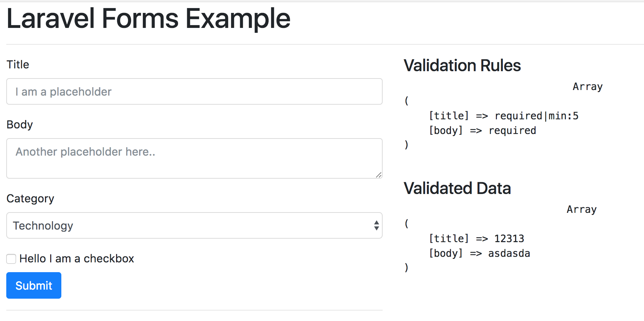Click the 'required|min:5' title rule text
Screen dimensions: 644x321
[x=536, y=116]
